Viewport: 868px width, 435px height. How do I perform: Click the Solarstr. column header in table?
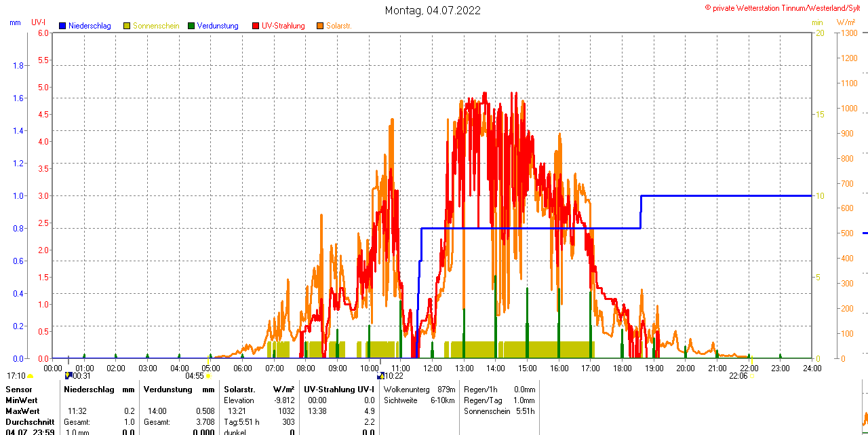239,390
